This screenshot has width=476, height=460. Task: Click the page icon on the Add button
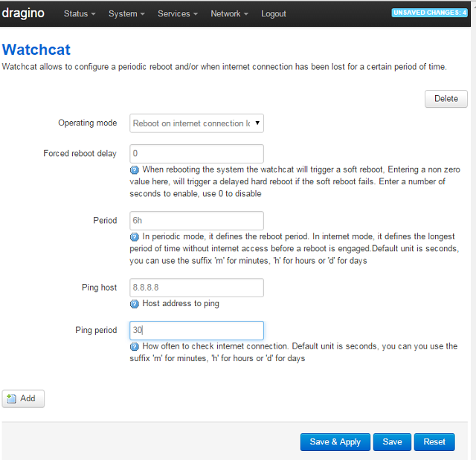click(x=12, y=398)
